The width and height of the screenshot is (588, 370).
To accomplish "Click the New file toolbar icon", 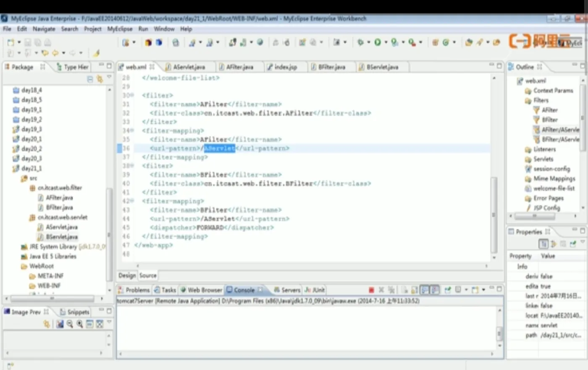I will point(10,42).
